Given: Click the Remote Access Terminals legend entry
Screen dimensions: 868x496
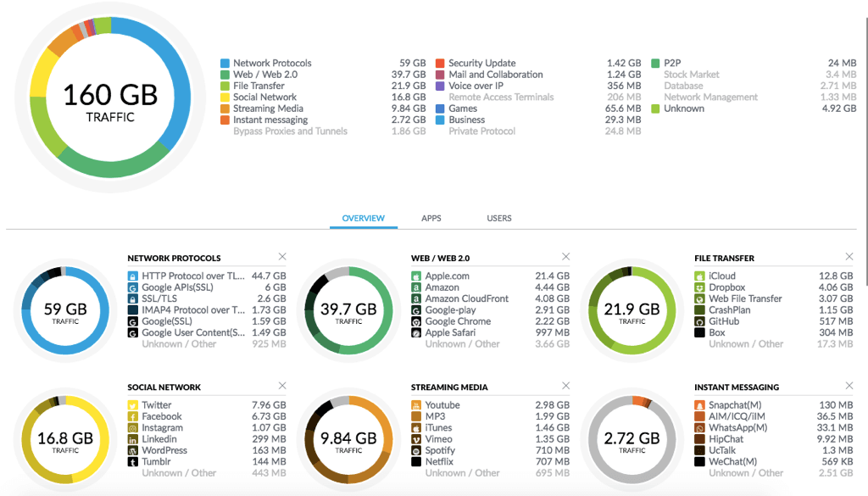Looking at the screenshot, I should (x=501, y=98).
